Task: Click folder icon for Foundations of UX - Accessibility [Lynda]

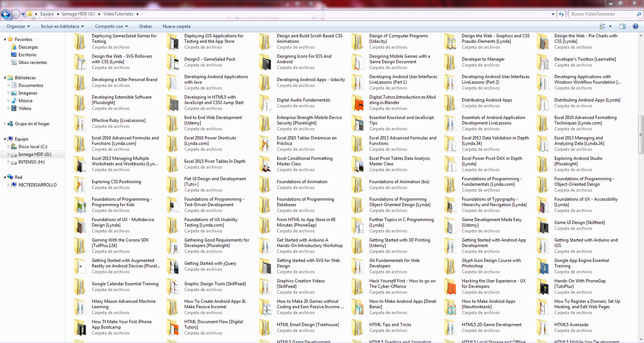Action: [543, 205]
